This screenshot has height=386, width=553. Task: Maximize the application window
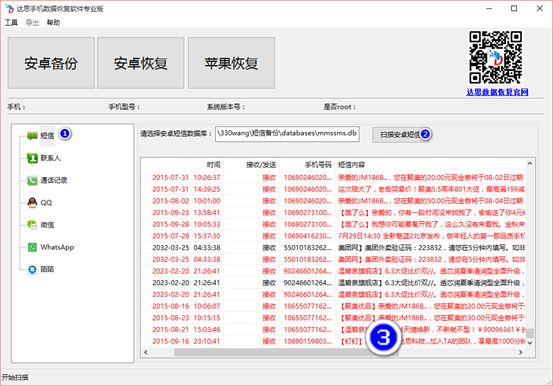click(514, 8)
